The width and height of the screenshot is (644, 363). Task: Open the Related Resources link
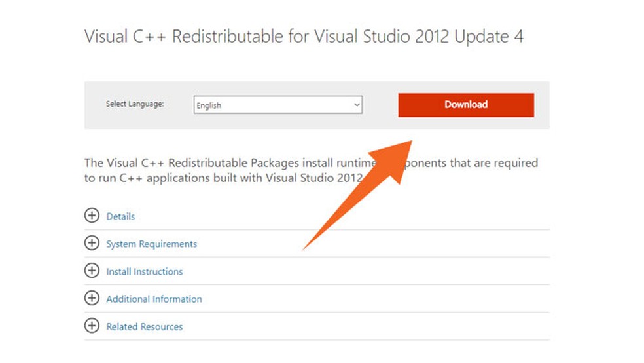click(x=144, y=326)
